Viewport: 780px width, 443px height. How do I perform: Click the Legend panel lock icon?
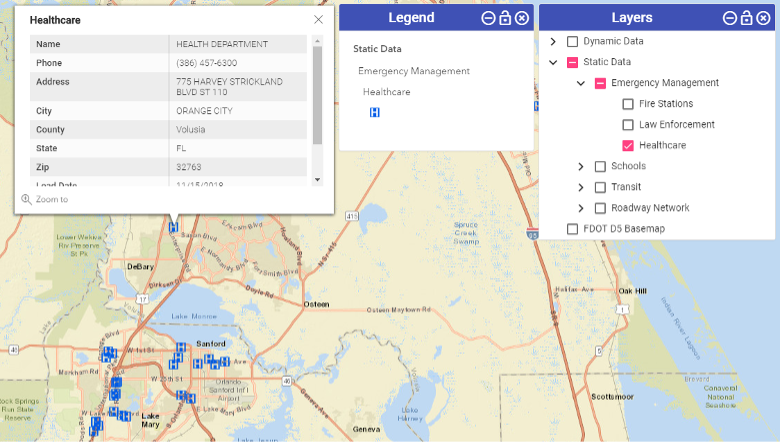point(505,18)
